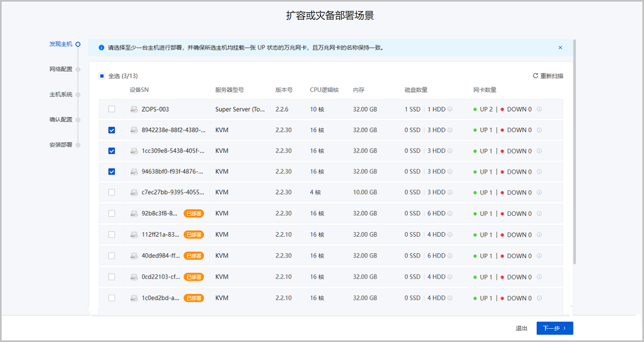
Task: Click NIC info icon for host 1c0ed2bd
Action: 539,298
